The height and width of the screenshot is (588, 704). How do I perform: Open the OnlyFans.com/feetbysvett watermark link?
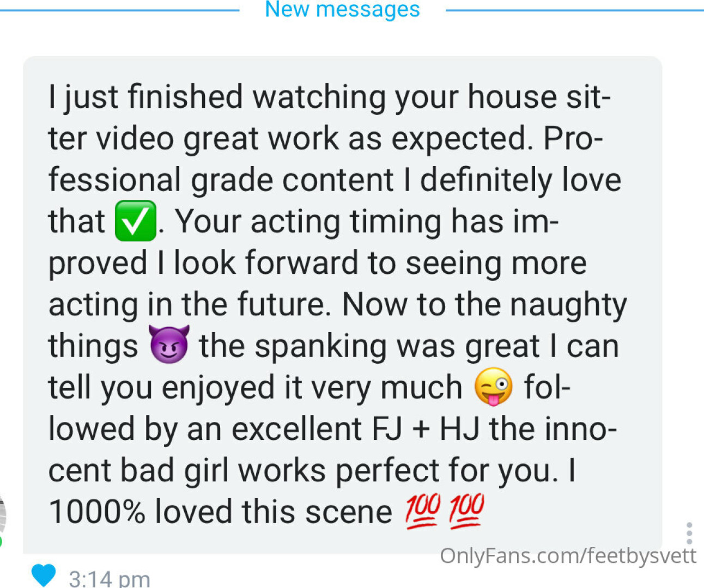tap(568, 556)
